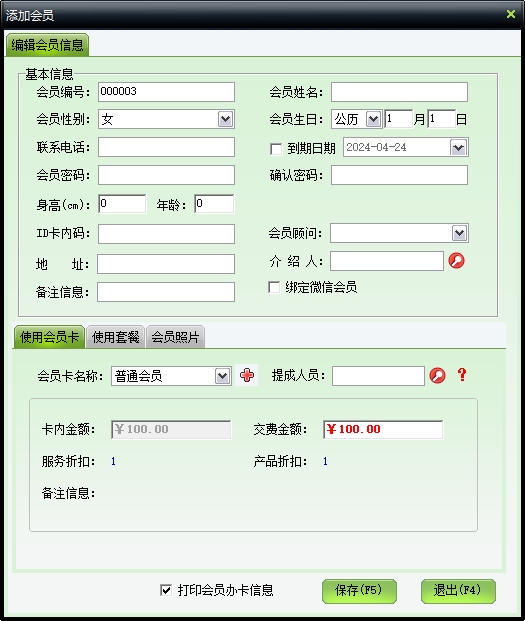The image size is (525, 621).
Task: Click the search icon beside 提成人员 field
Action: coord(438,375)
